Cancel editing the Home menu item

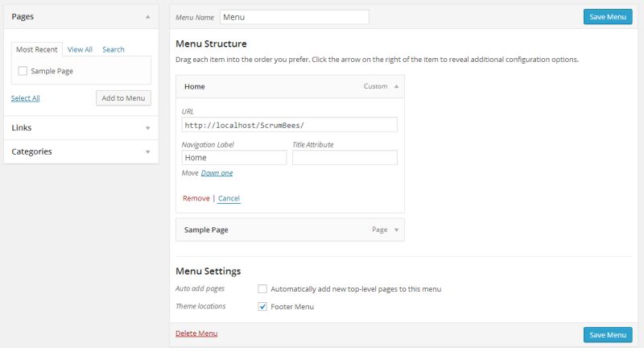229,198
